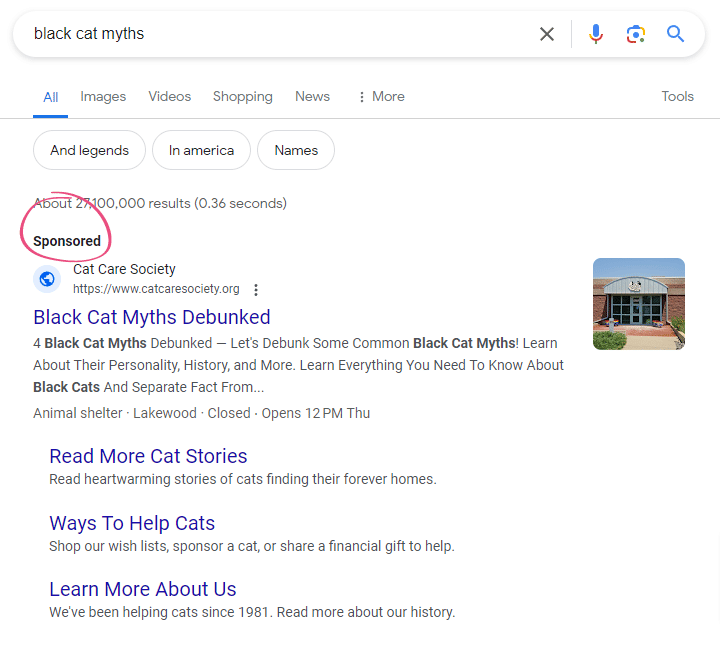Visit the "Learn More About Us" link
Screen dimensions: 720x649
(x=142, y=589)
